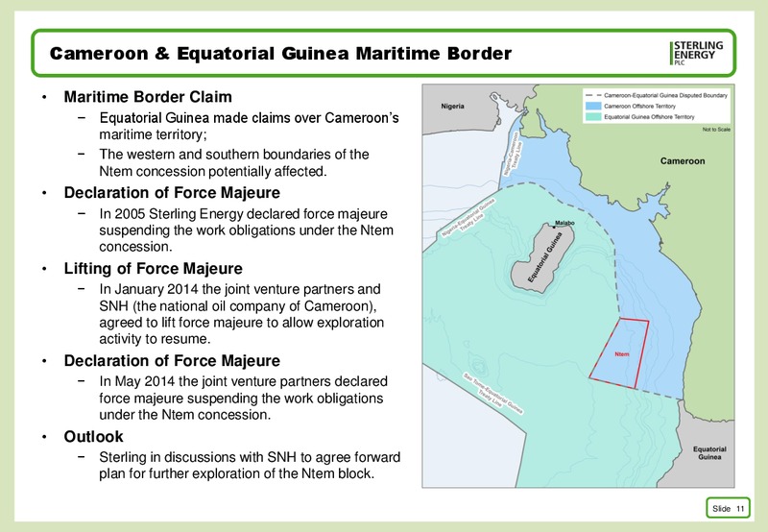Image resolution: width=768 pixels, height=532 pixels.
Task: Click the 'Cameroon' country label on map
Action: click(x=683, y=161)
